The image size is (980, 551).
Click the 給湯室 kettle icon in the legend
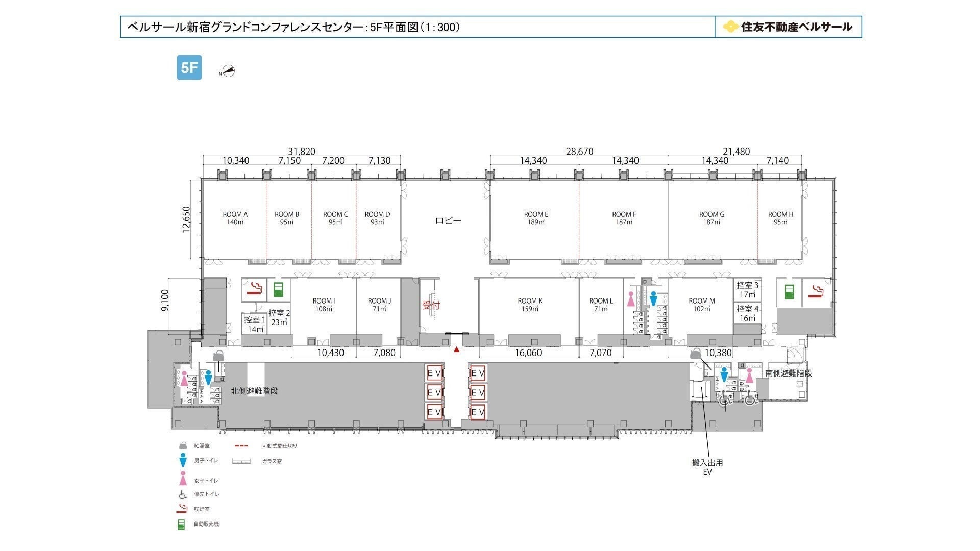182,446
